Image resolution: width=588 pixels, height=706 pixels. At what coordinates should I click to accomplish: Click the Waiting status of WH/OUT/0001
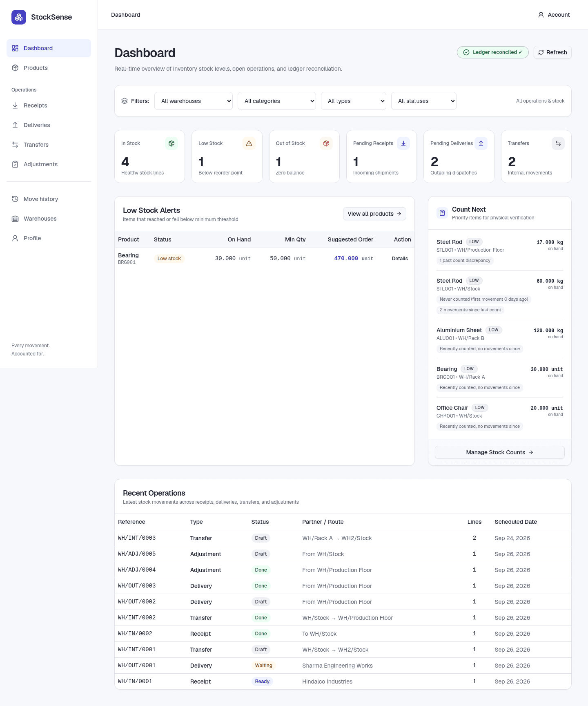(264, 666)
